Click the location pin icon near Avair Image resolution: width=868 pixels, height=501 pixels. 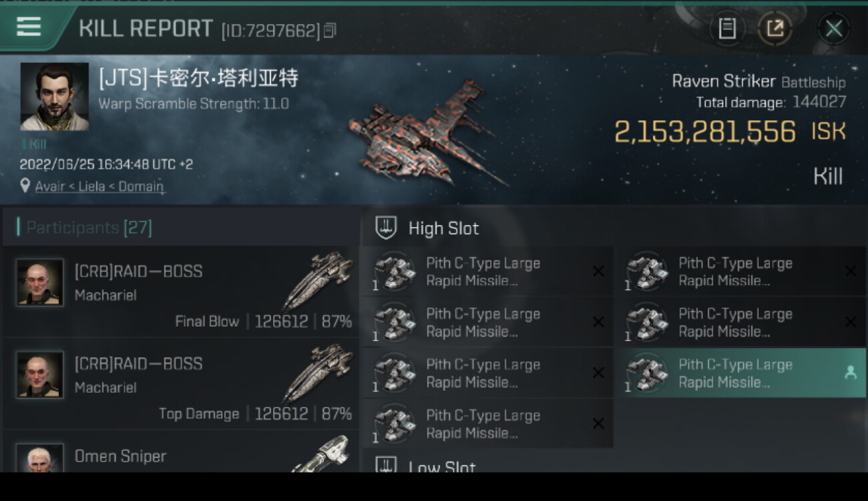24,186
